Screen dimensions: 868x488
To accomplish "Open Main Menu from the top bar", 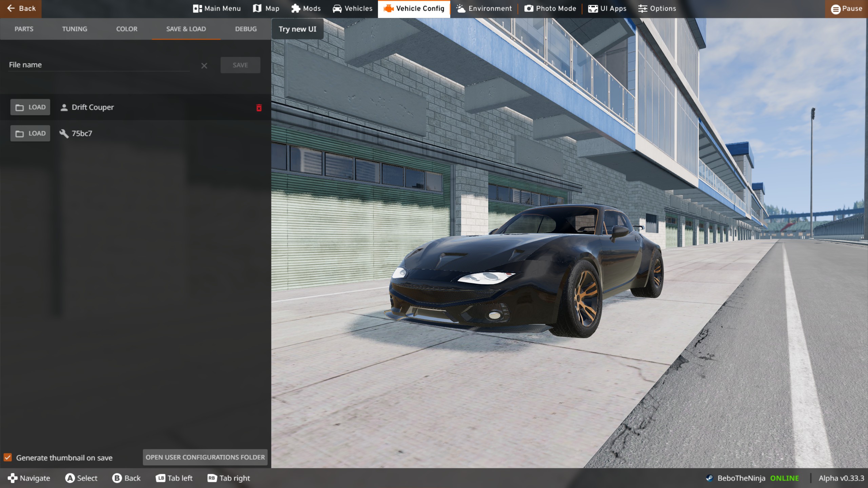I will [217, 8].
